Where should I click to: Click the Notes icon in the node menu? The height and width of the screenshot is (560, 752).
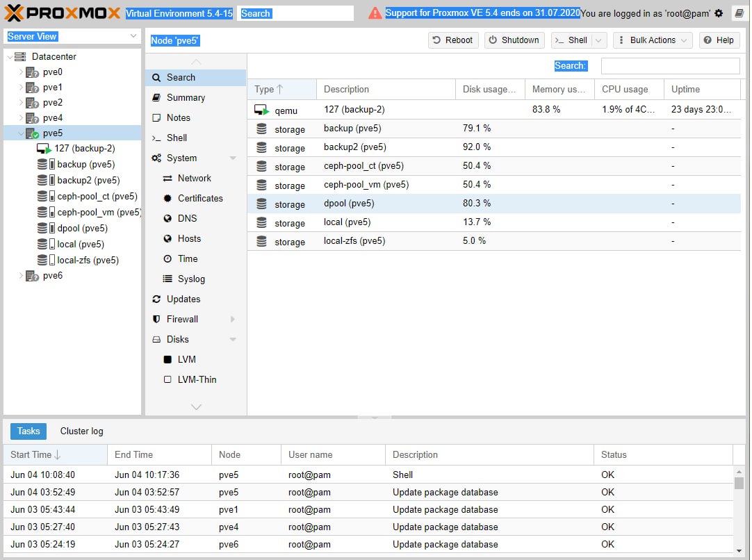pos(156,118)
